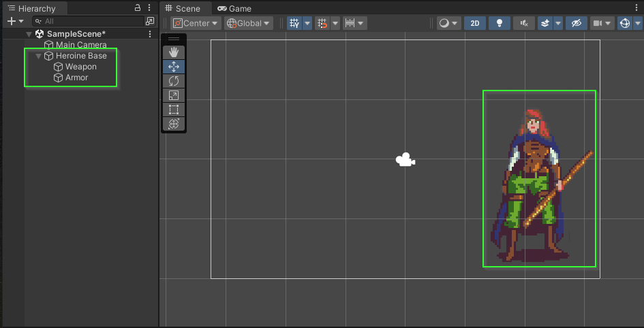Open the scene camera settings dropdown

602,23
